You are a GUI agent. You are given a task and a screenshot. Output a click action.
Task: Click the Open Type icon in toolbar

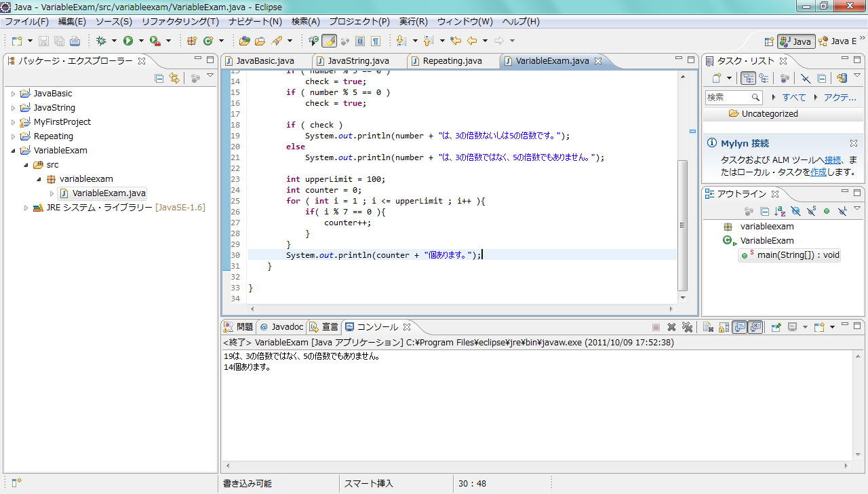pyautogui.click(x=245, y=41)
